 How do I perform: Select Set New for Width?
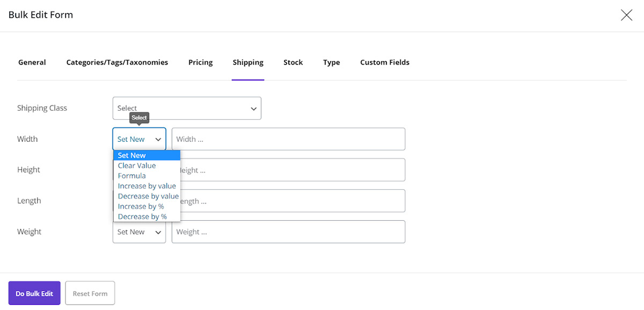131,155
